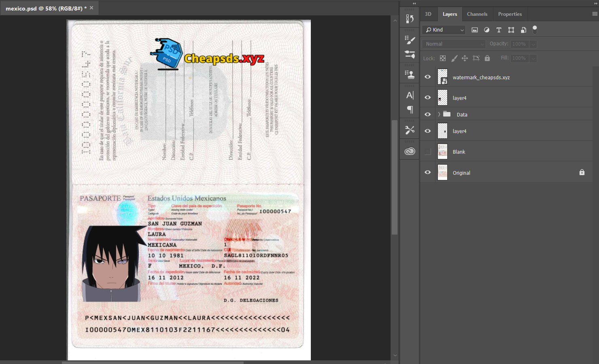Open the Kind filter dropdown
Image resolution: width=599 pixels, height=364 pixels.
(x=444, y=30)
